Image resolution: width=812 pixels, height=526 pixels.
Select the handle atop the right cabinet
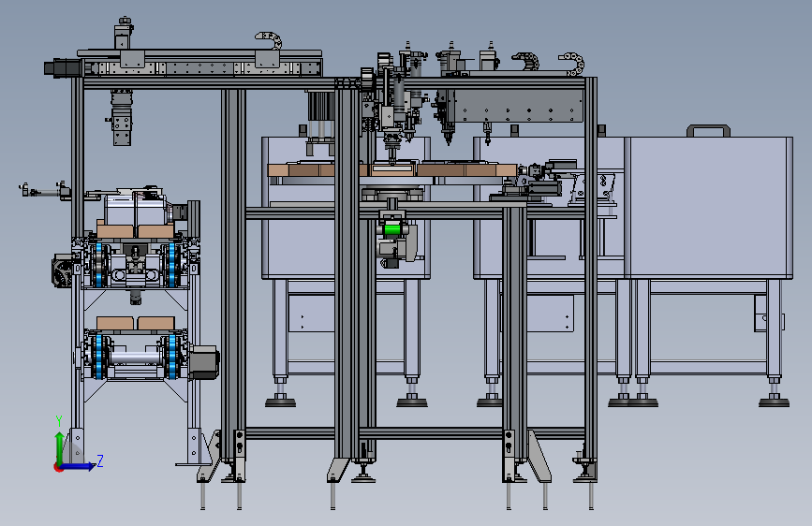[708, 130]
